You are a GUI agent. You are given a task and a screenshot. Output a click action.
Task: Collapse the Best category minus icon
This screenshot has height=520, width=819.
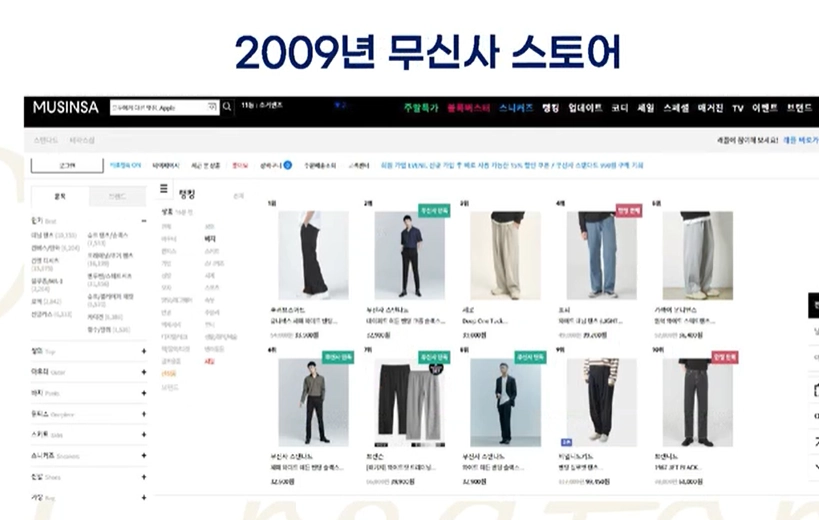click(x=144, y=221)
